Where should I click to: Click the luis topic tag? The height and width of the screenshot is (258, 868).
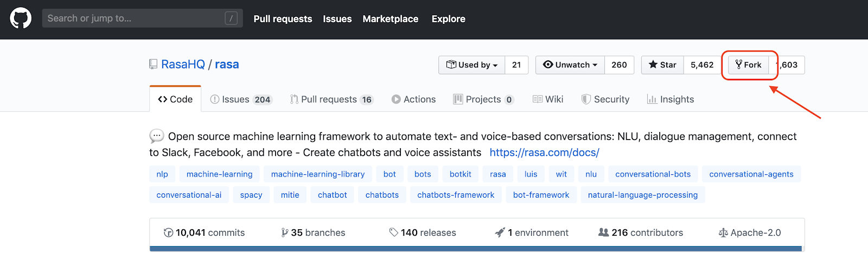pos(531,174)
